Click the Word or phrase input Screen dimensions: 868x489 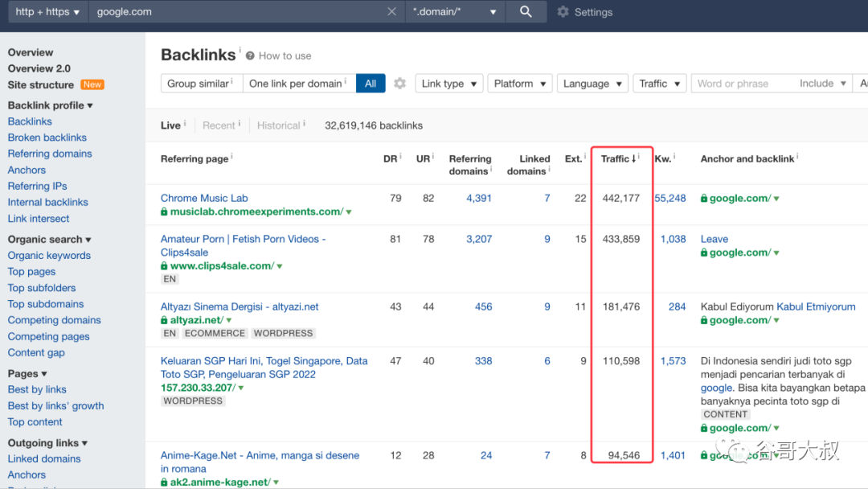point(743,84)
